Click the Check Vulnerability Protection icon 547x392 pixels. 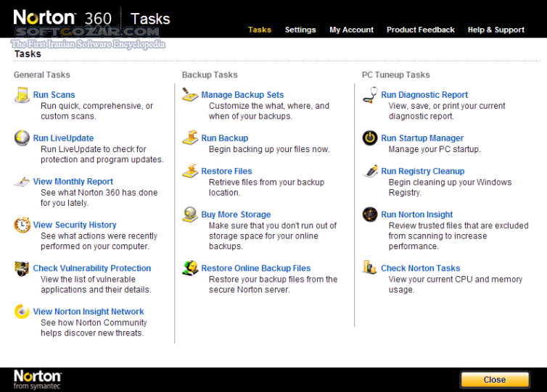coord(22,268)
